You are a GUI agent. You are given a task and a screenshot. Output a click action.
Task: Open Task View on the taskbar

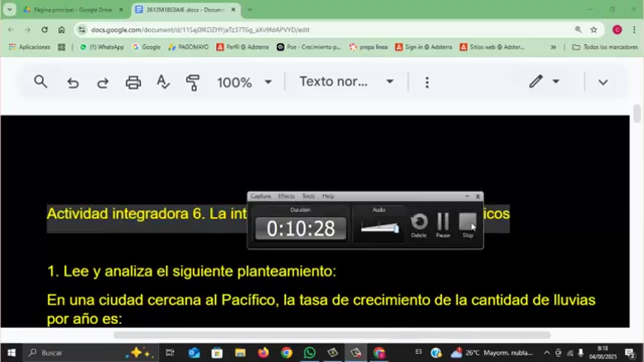coord(170,353)
